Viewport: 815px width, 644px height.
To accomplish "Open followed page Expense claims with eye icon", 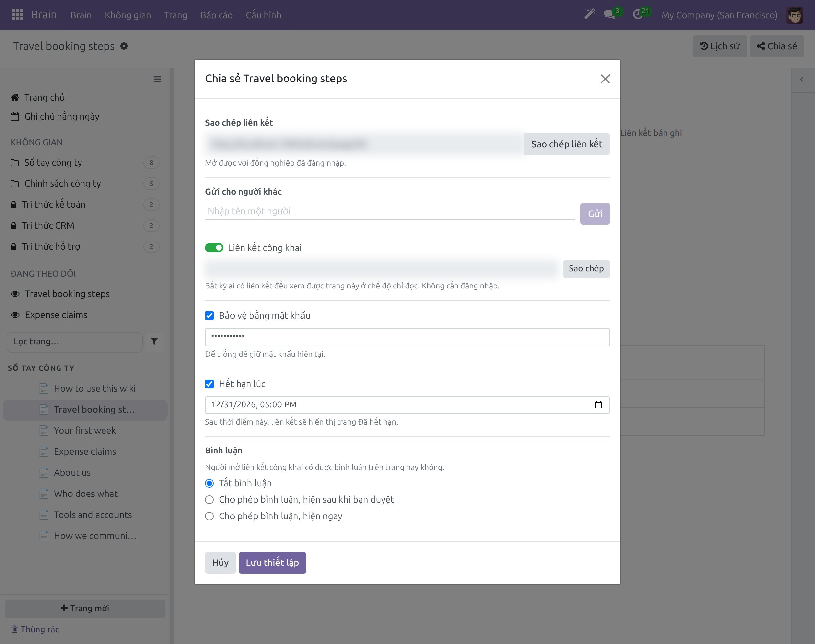I will pos(49,315).
